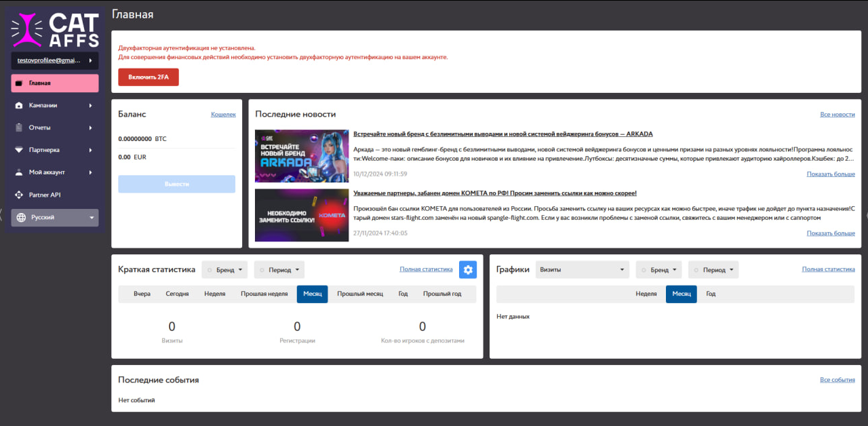Click the Мой аккаунт person icon
This screenshot has width=868, height=426.
point(19,172)
